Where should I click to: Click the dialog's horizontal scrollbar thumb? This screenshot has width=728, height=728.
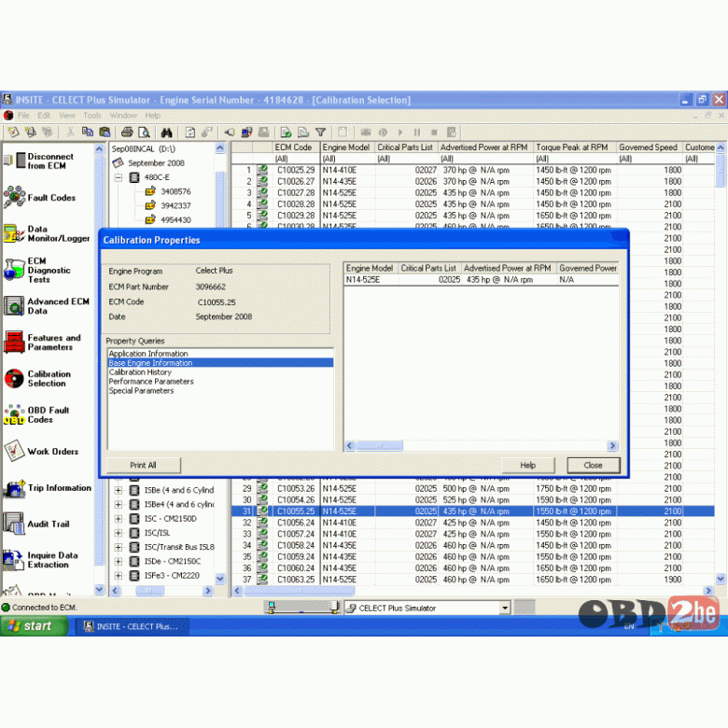click(380, 446)
